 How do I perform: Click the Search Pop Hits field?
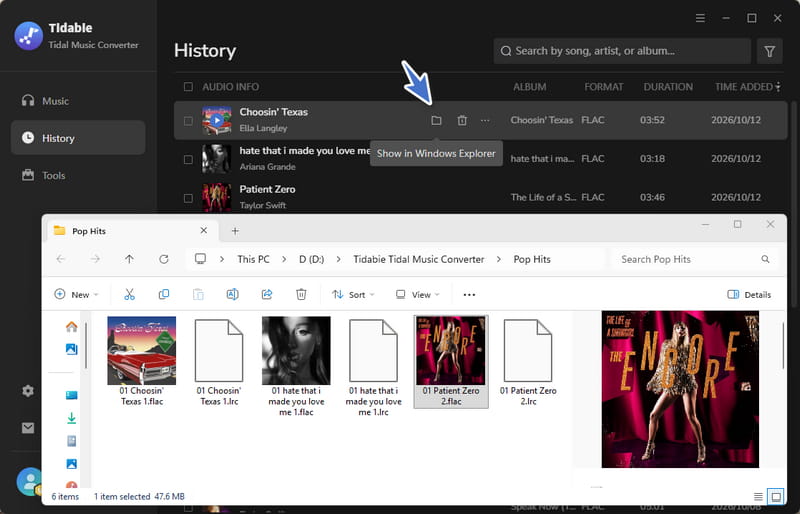[695, 259]
